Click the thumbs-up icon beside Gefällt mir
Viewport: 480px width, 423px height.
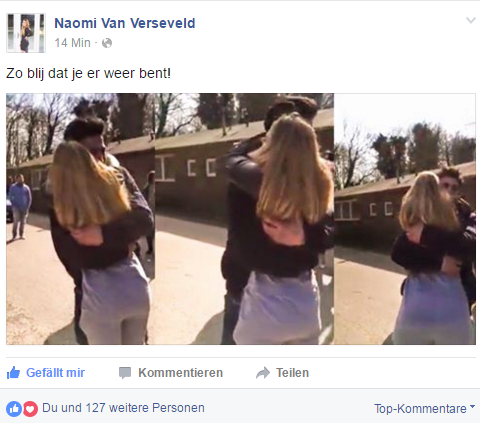pos(13,373)
